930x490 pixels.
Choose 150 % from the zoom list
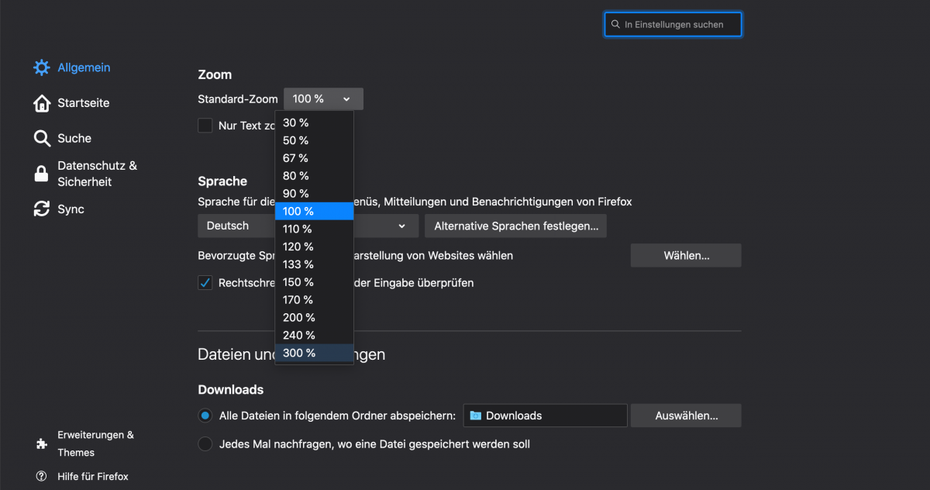coord(313,282)
